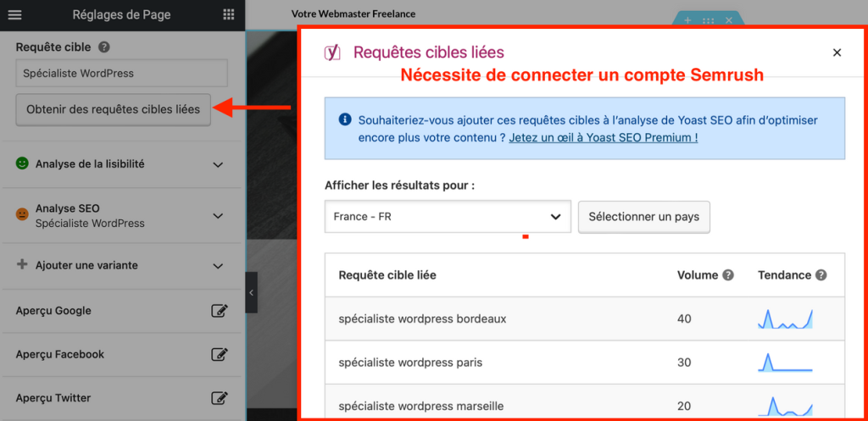Close the Requêtes cibles liées modal
The width and height of the screenshot is (868, 421).
837,53
